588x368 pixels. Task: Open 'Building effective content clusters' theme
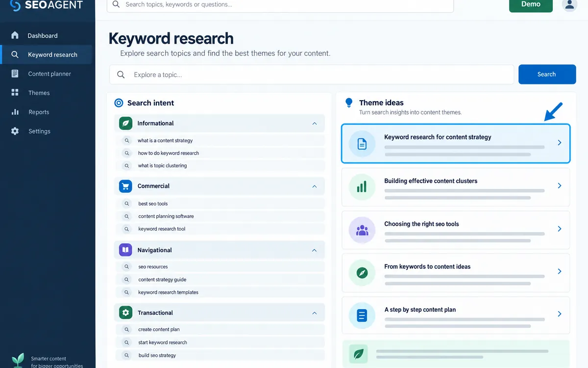click(x=456, y=187)
